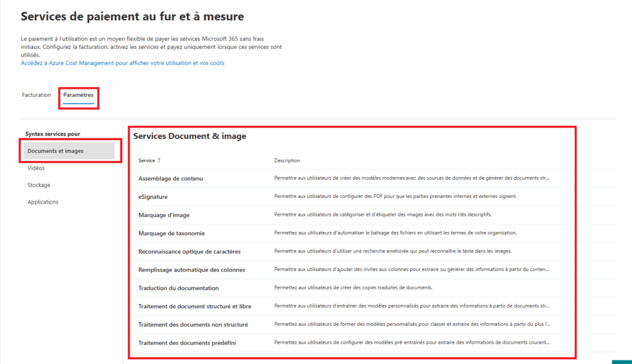This screenshot has height=364, width=632.
Task: Open Traitement des documents non structuré
Action: [x=193, y=325]
